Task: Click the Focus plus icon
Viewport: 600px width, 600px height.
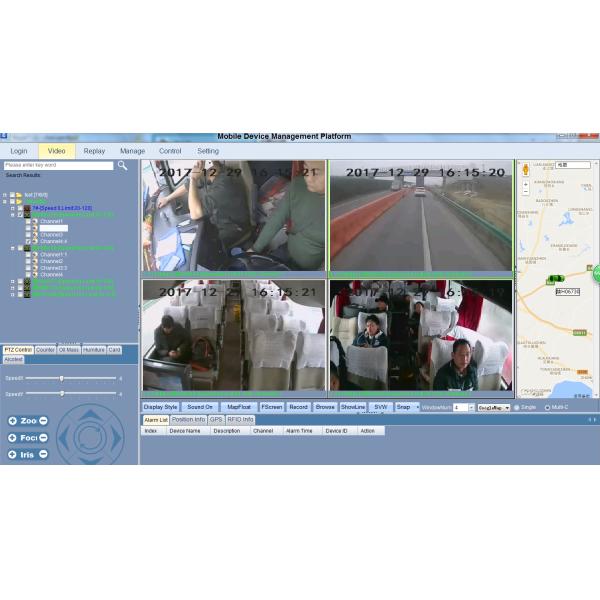Action: coord(12,437)
